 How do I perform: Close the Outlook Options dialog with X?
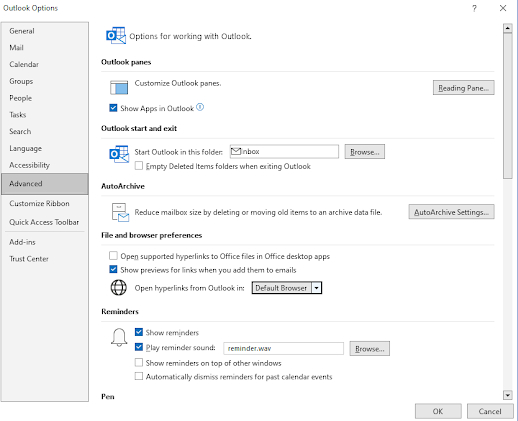coord(503,8)
